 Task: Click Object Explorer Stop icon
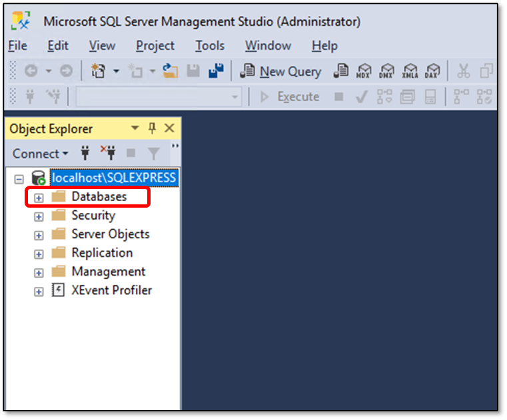tap(131, 153)
